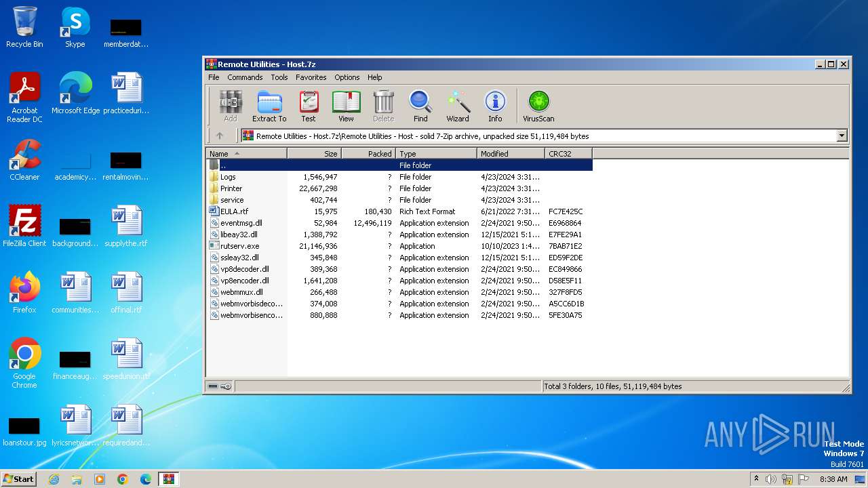Open the File menu
This screenshot has height=488, width=868.
pos(214,77)
